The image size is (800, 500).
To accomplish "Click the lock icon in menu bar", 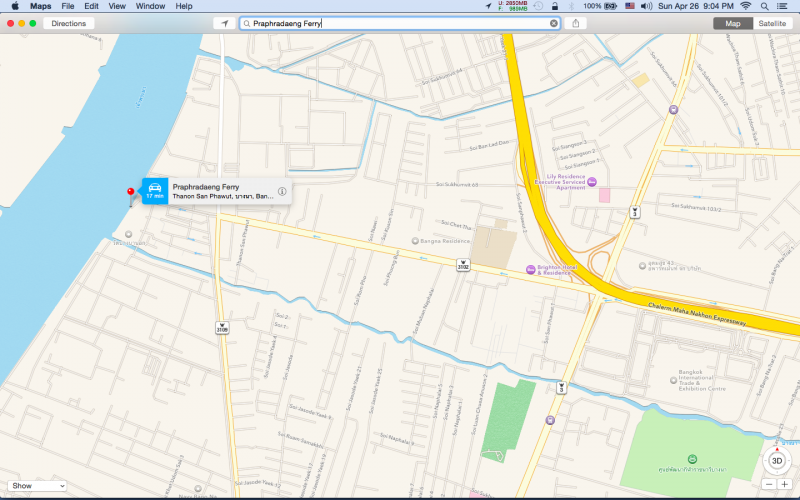I will (555, 6).
